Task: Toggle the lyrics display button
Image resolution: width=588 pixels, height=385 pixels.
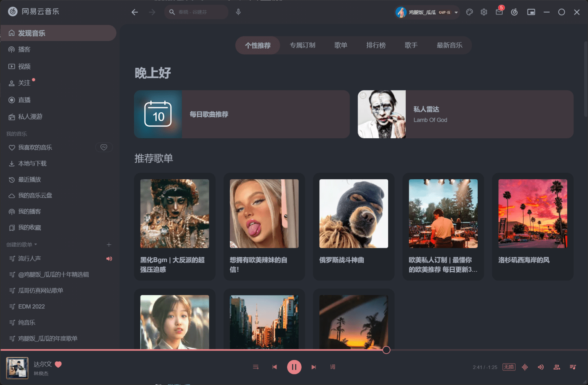Action: point(333,367)
